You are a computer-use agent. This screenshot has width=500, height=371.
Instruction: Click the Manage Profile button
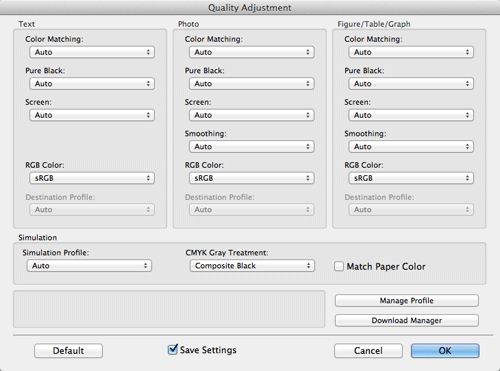pos(407,301)
